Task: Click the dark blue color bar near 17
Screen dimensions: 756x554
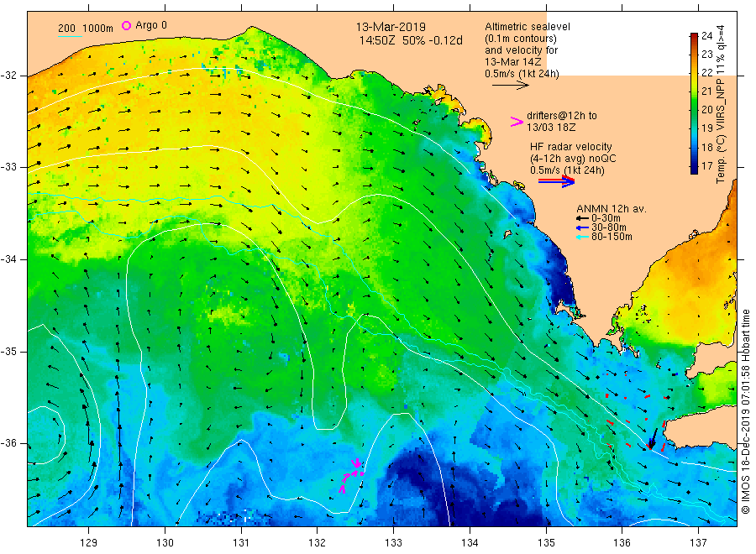Action: [694, 166]
